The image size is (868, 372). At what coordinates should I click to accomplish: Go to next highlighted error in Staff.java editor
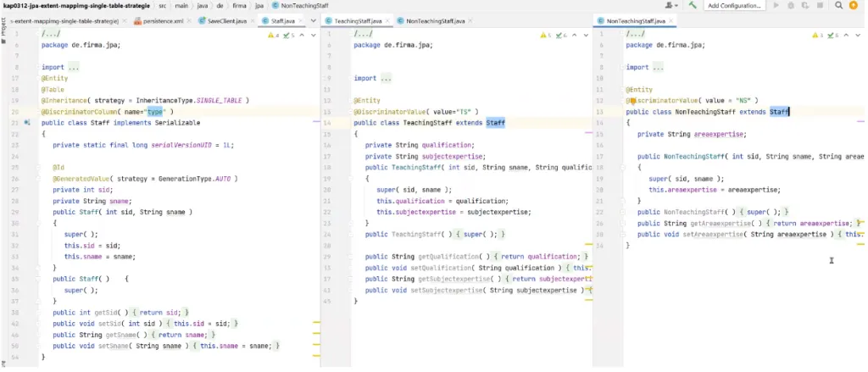(x=314, y=35)
